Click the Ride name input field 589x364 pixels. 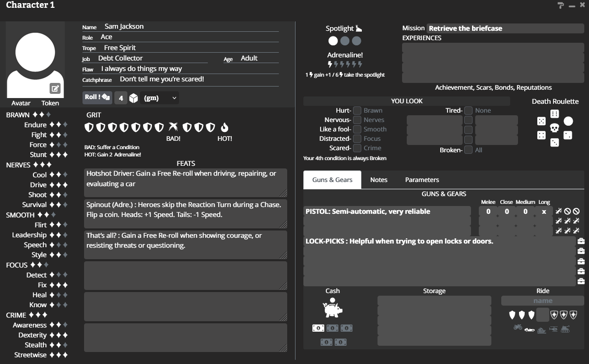543,301
